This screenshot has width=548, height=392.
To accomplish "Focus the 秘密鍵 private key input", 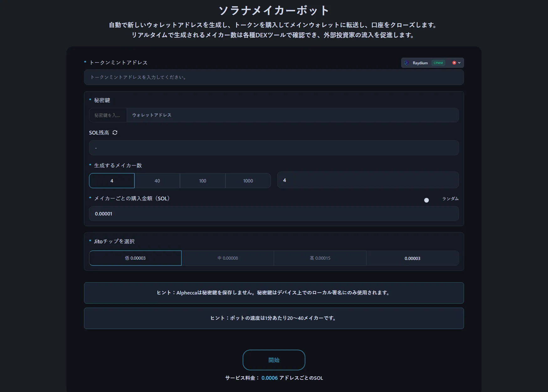I will (108, 115).
